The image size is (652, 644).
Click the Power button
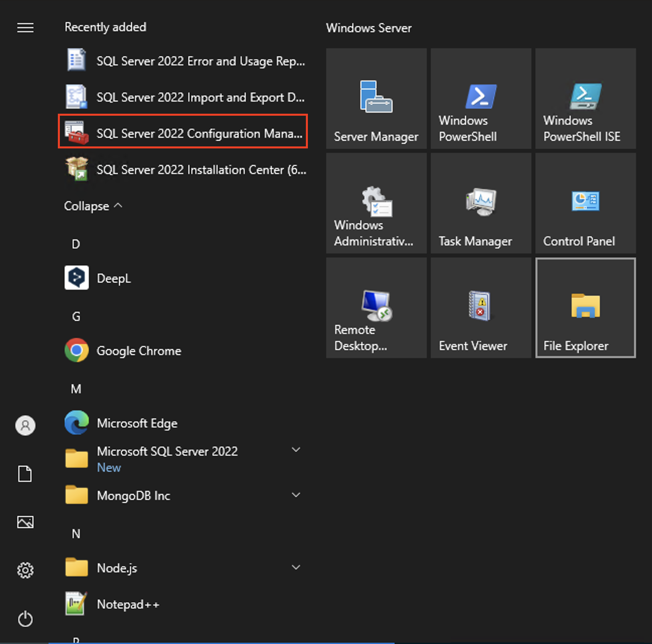click(25, 619)
